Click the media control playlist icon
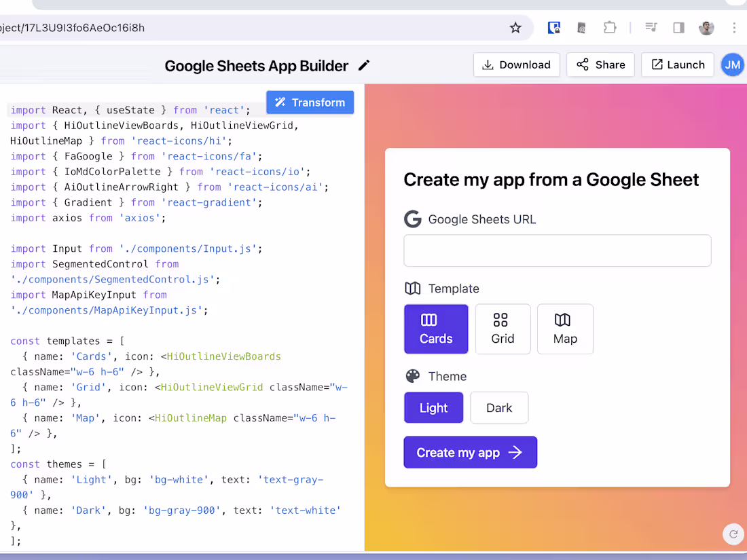Image resolution: width=747 pixels, height=560 pixels. click(x=651, y=27)
